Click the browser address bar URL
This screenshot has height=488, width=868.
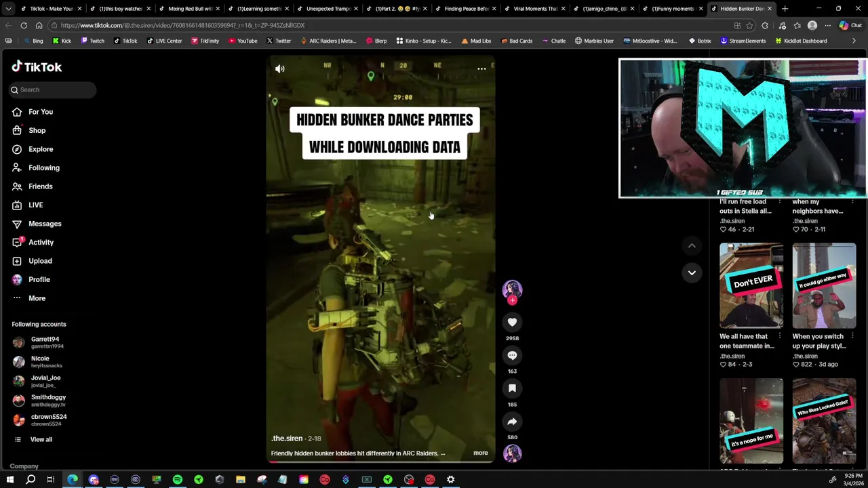183,25
